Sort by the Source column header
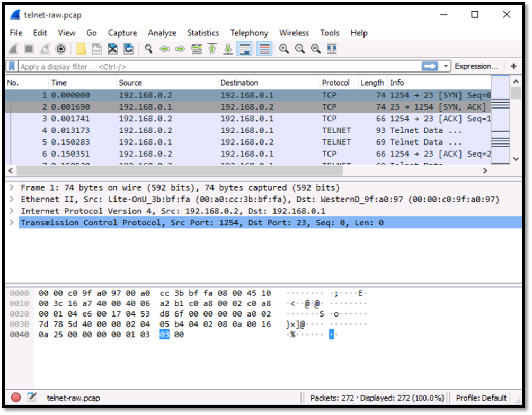The width and height of the screenshot is (532, 415). pos(167,83)
